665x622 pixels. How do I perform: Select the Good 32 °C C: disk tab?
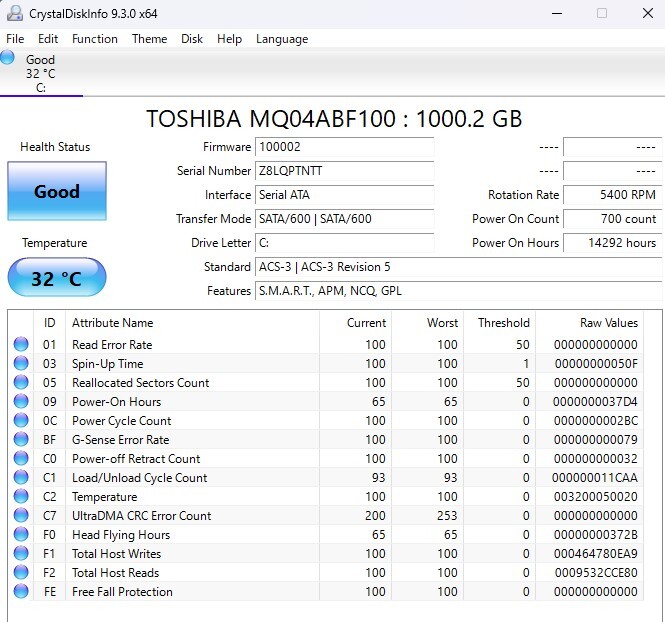pos(40,73)
